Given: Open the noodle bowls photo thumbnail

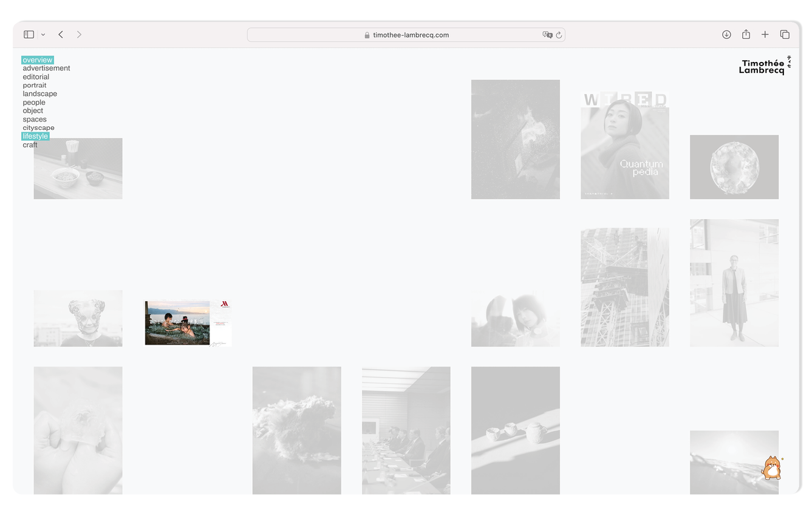Looking at the screenshot, I should 78,168.
